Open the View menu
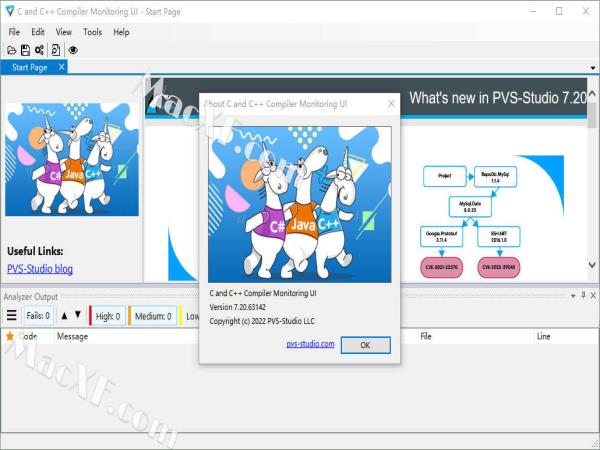The width and height of the screenshot is (600, 450). point(64,32)
